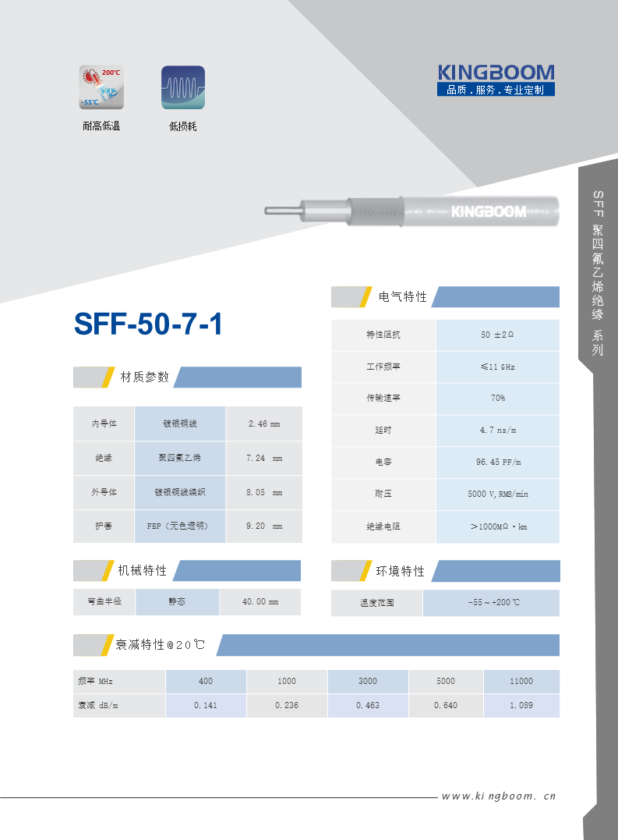The width and height of the screenshot is (618, 840).
Task: Click the 96.45 PF/m value cell
Action: coord(498,462)
